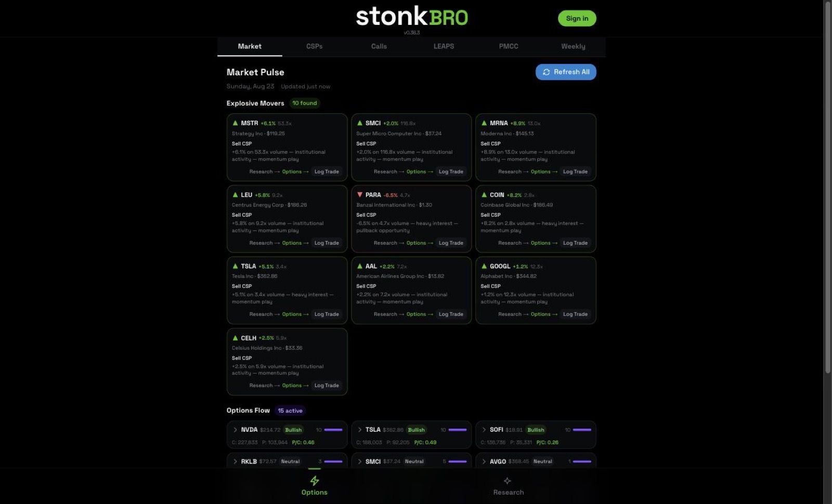
Task: Click the up-triangle icon on LEU card
Action: 235,195
